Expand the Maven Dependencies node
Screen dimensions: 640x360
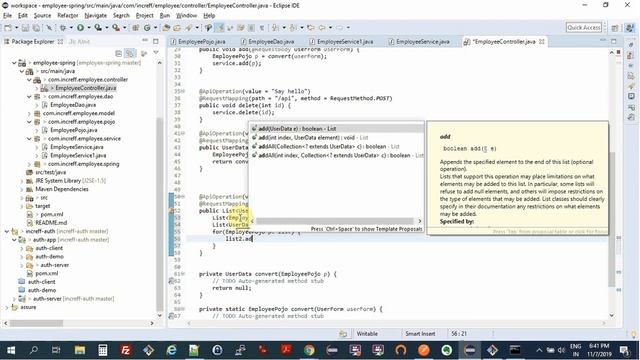click(x=22, y=189)
